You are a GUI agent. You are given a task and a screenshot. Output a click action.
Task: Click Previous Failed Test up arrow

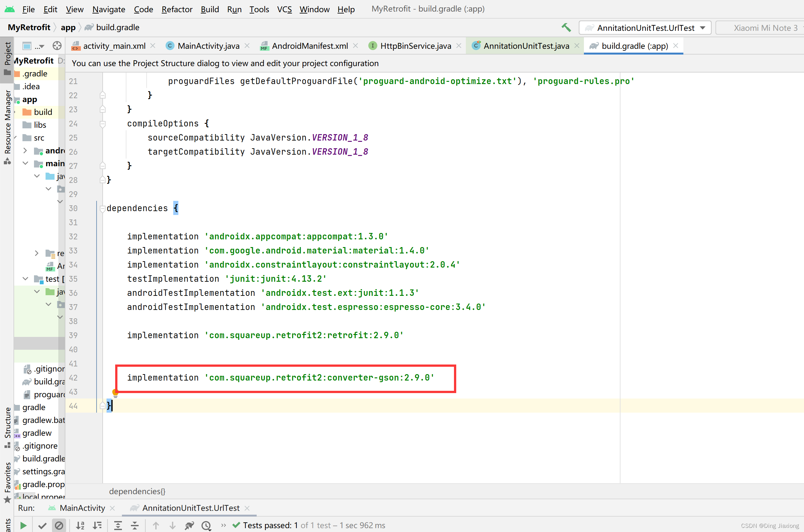pos(156,526)
